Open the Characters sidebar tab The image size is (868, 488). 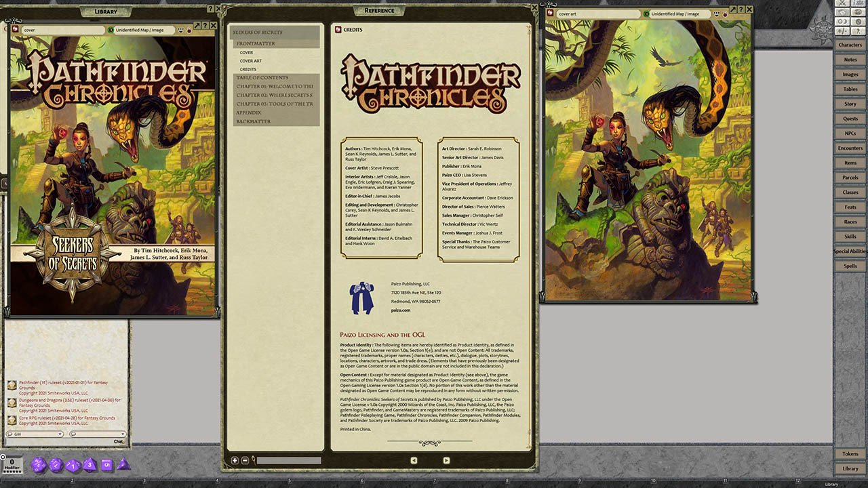click(850, 45)
